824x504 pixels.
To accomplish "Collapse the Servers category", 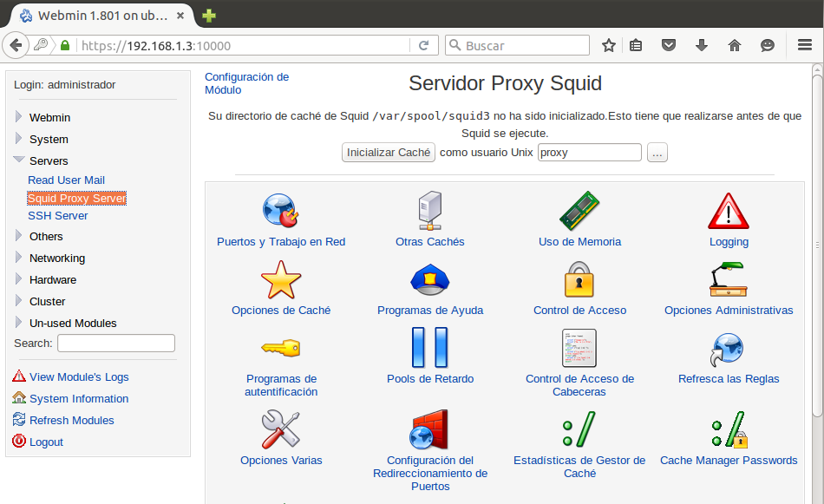I will click(x=19, y=160).
